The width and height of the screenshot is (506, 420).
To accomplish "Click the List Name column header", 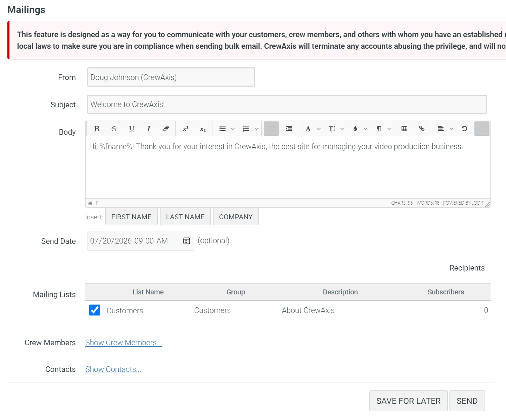I will point(148,292).
